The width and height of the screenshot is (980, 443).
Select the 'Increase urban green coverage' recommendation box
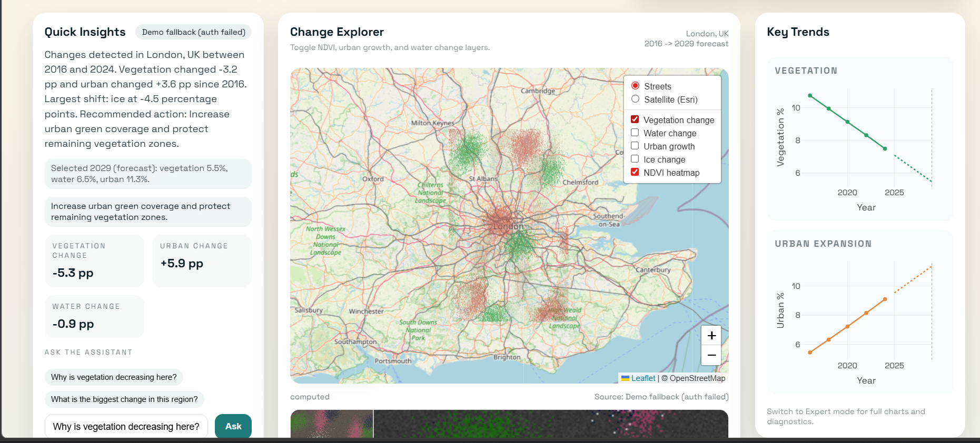click(x=148, y=212)
